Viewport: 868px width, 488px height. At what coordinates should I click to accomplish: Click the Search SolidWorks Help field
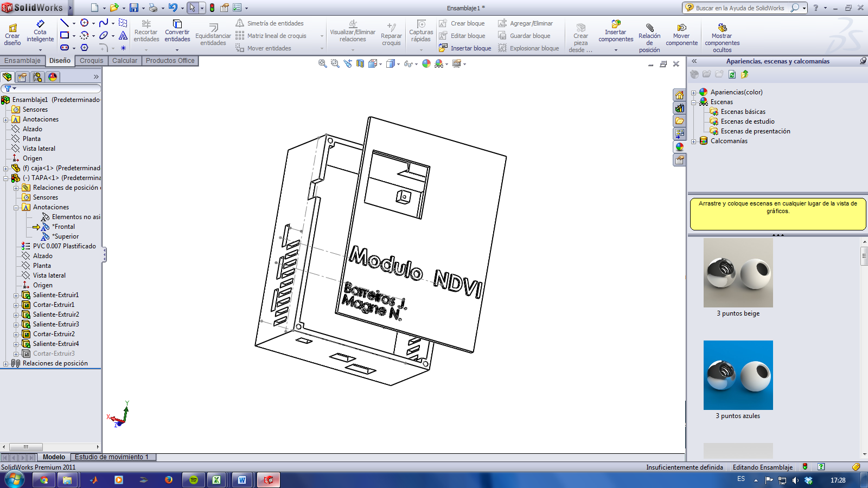point(740,8)
